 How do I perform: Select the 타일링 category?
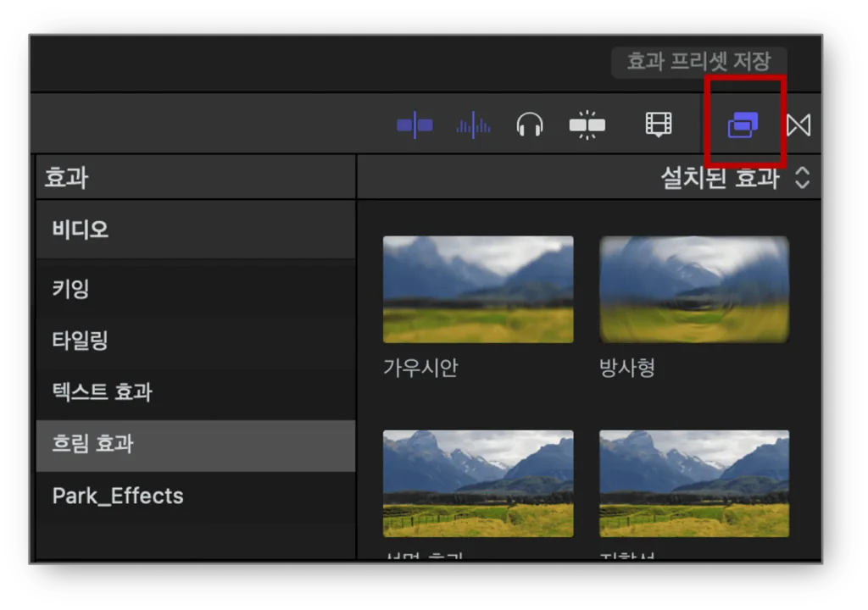coord(196,340)
